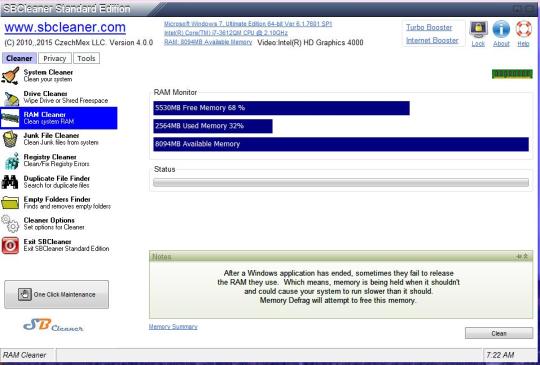Click the Intel Core i7 CPU info link

pos(226,33)
